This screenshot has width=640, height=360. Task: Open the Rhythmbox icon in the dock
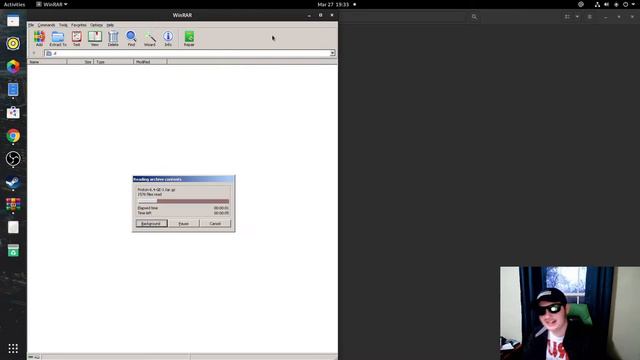(x=13, y=43)
